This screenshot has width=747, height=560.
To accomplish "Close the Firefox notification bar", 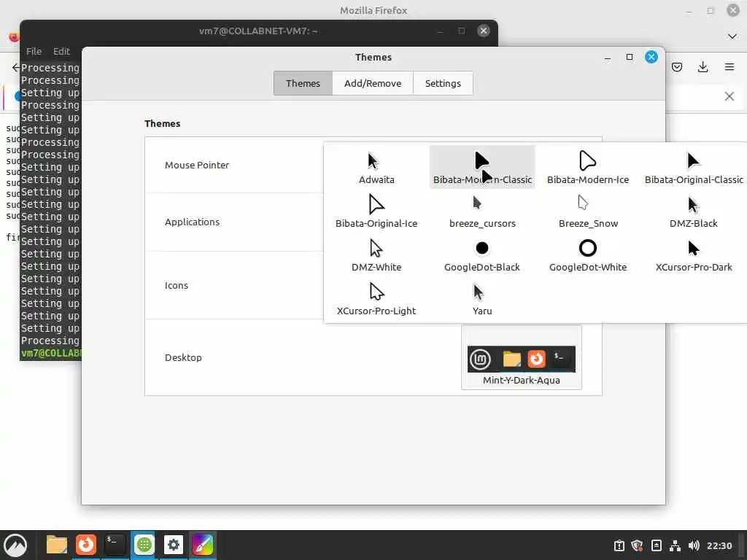I will [x=729, y=96].
